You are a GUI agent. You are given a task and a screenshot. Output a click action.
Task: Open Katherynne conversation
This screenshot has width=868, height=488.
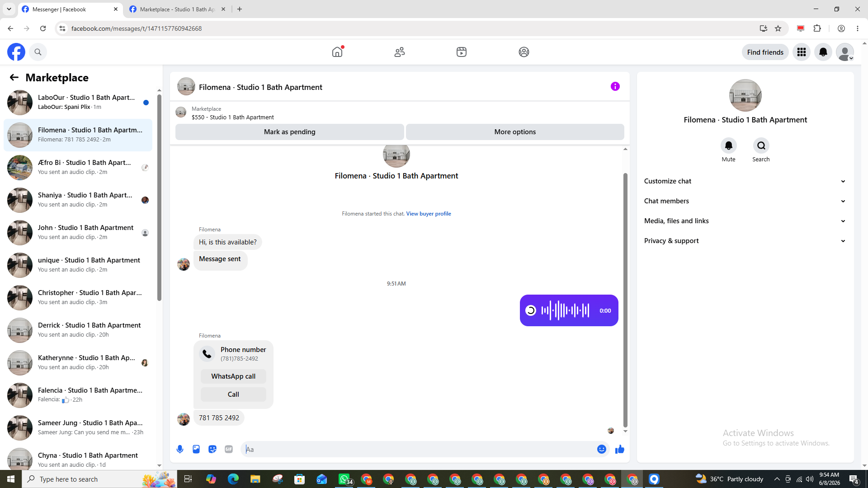(78, 362)
